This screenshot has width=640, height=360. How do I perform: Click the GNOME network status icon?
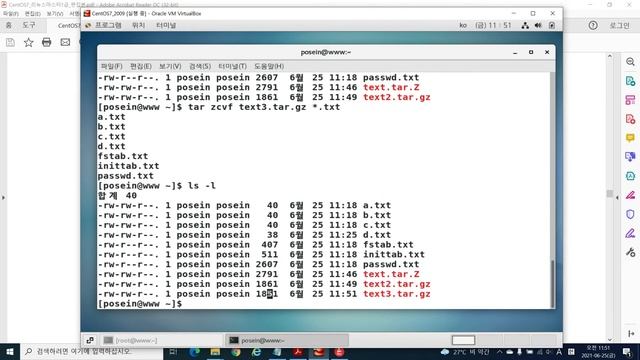pyautogui.click(x=525, y=25)
